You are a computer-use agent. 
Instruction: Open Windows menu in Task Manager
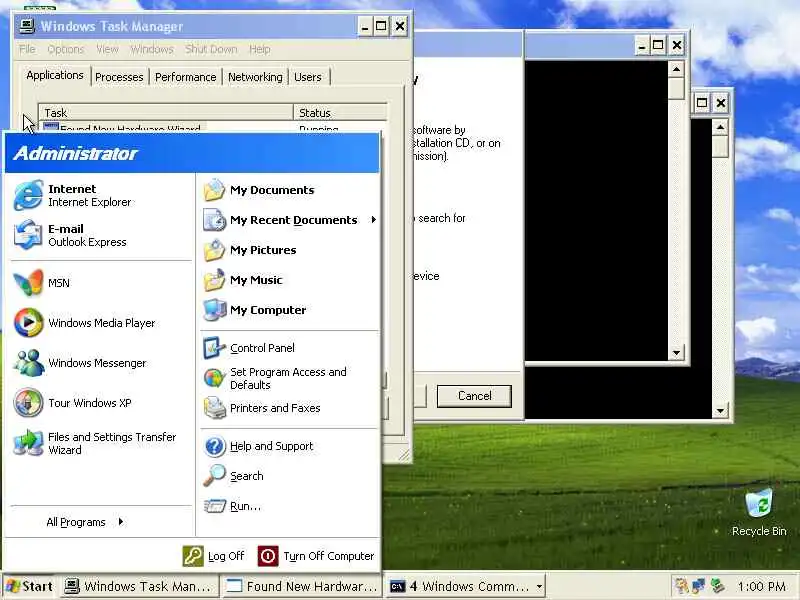pyautogui.click(x=152, y=49)
